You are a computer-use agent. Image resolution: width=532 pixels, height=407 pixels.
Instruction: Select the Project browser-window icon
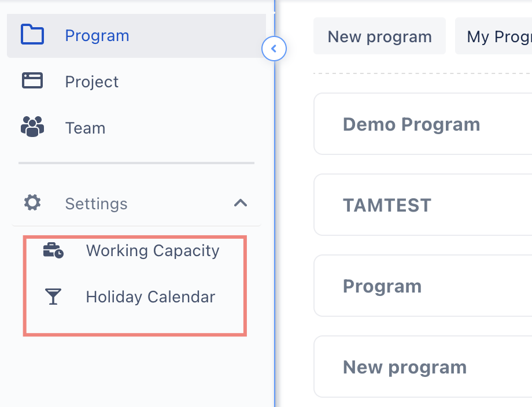(33, 82)
